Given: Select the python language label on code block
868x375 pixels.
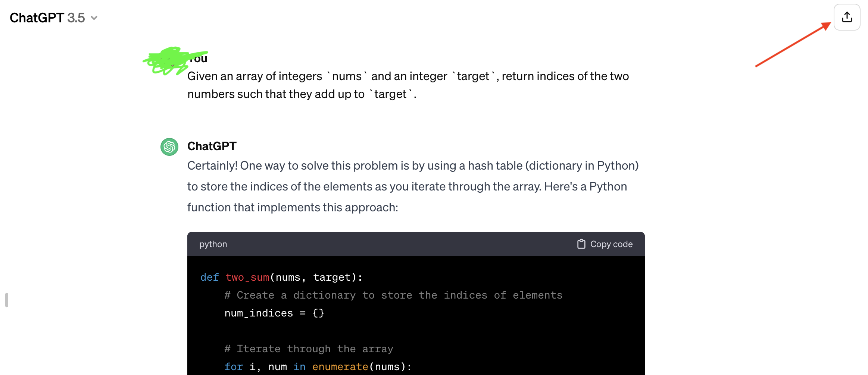Looking at the screenshot, I should (213, 244).
